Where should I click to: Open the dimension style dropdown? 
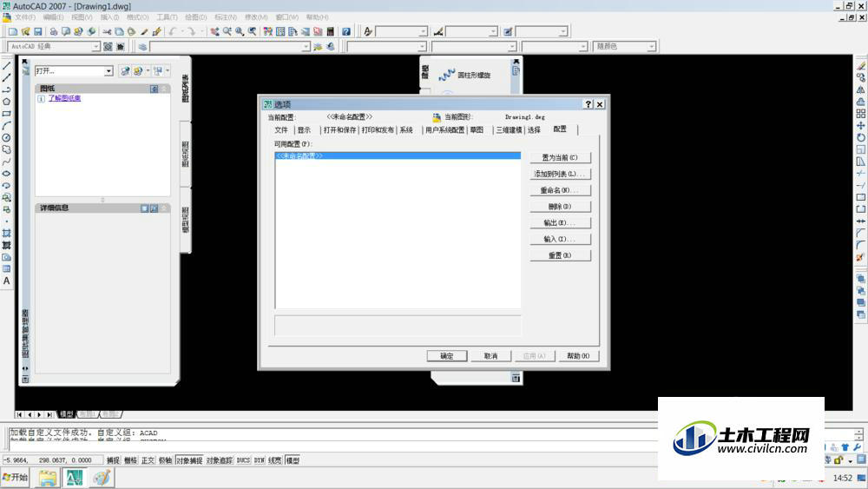[x=493, y=31]
